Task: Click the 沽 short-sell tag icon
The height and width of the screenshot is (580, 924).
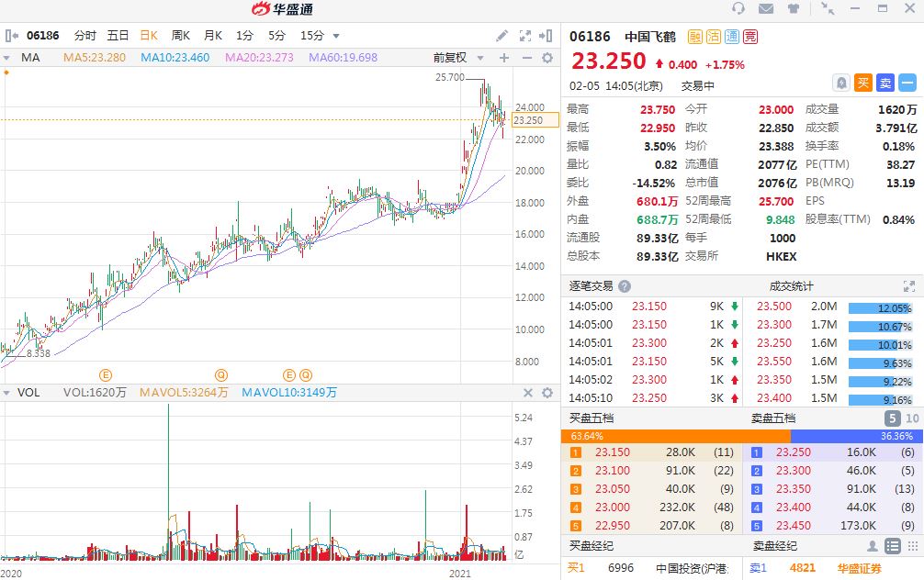Action: [x=714, y=37]
